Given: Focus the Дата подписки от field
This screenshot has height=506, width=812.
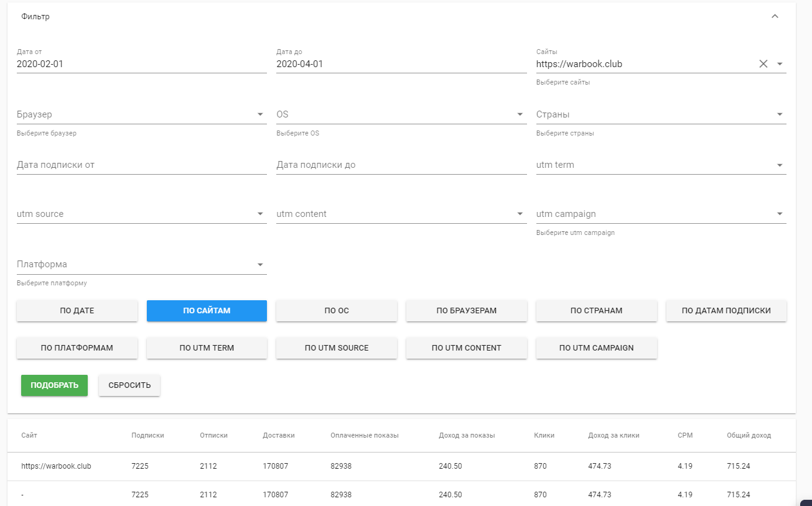Looking at the screenshot, I should coord(141,165).
